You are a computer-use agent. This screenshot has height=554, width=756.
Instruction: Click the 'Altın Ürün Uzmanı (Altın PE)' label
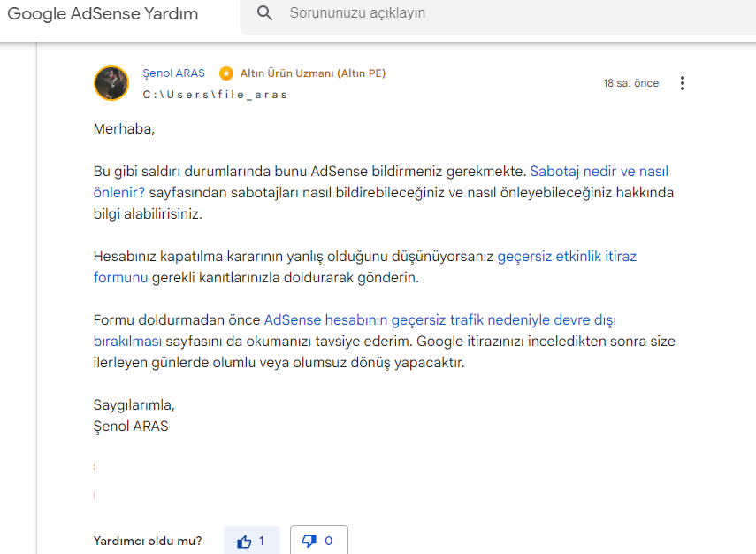coord(313,73)
